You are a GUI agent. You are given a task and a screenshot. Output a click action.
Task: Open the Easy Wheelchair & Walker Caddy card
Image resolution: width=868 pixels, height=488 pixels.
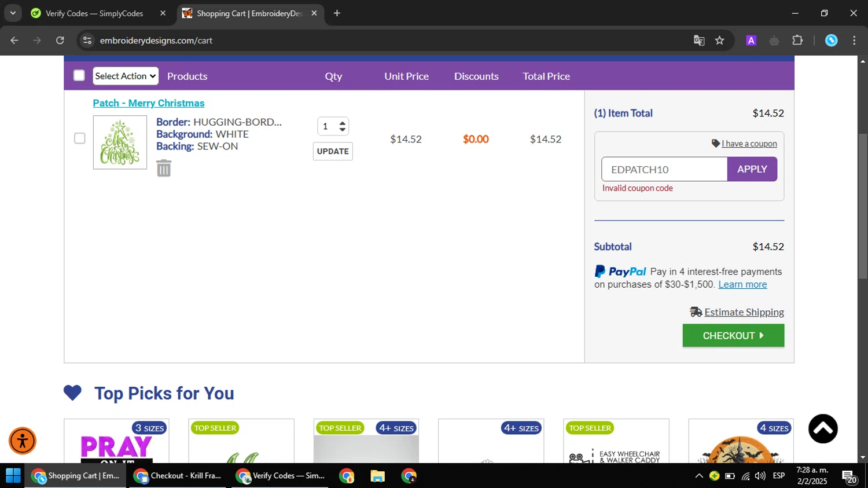click(616, 441)
